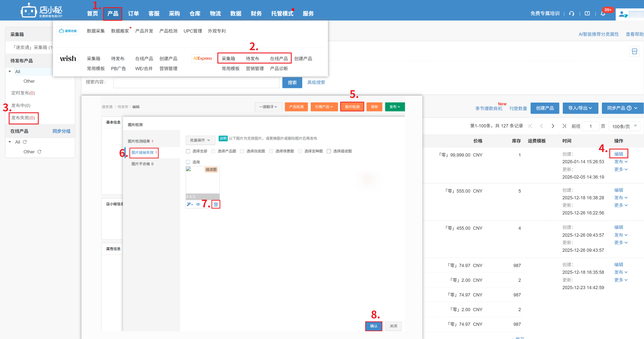Check the 选择全部 checkbox
Image resolution: width=644 pixels, height=339 pixels.
pyautogui.click(x=188, y=151)
